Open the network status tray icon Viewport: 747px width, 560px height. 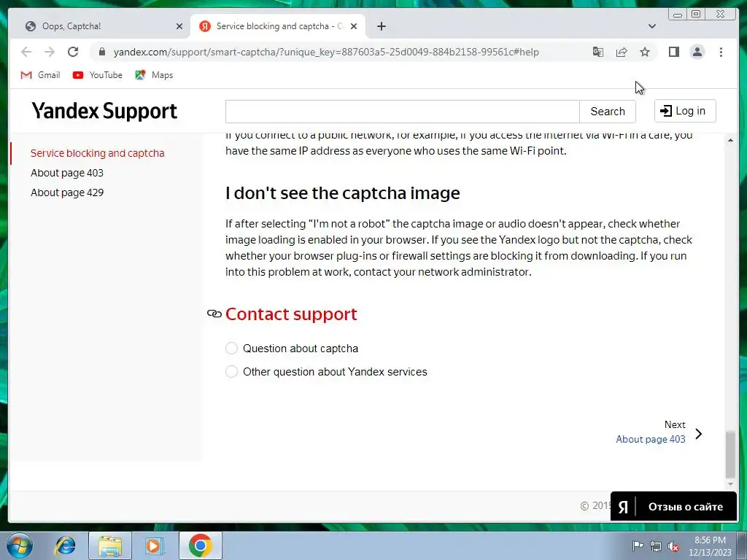(656, 547)
